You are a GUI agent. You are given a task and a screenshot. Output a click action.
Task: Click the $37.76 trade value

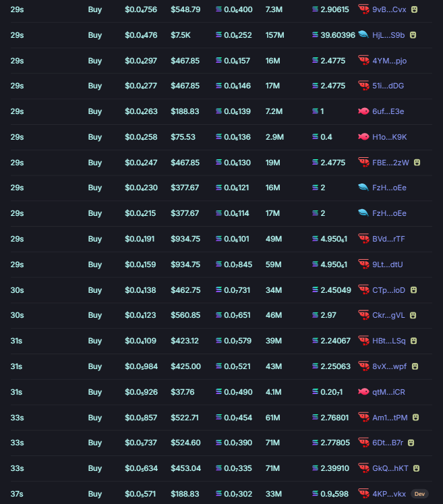coord(183,392)
